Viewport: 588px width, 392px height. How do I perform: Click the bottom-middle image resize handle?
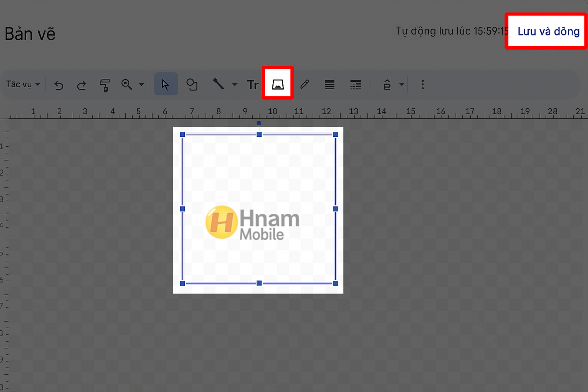(259, 283)
